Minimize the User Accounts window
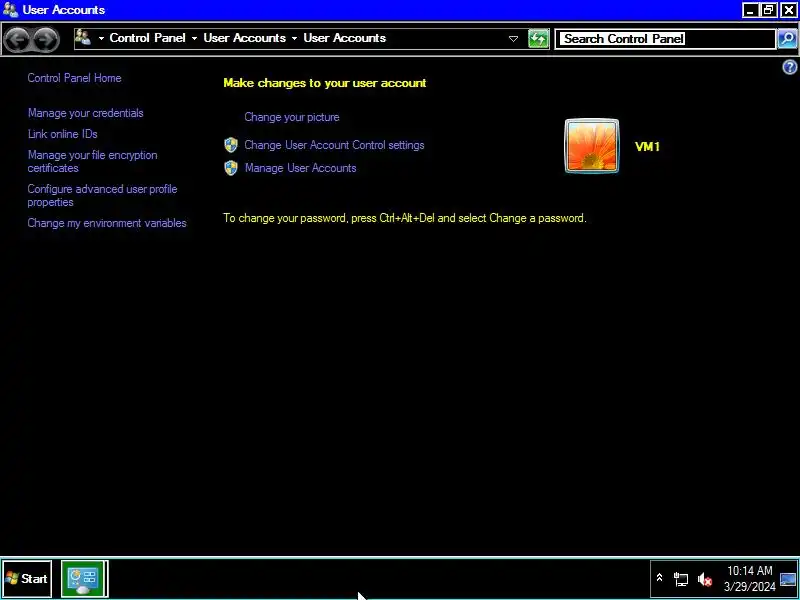Image resolution: width=800 pixels, height=600 pixels. click(749, 10)
